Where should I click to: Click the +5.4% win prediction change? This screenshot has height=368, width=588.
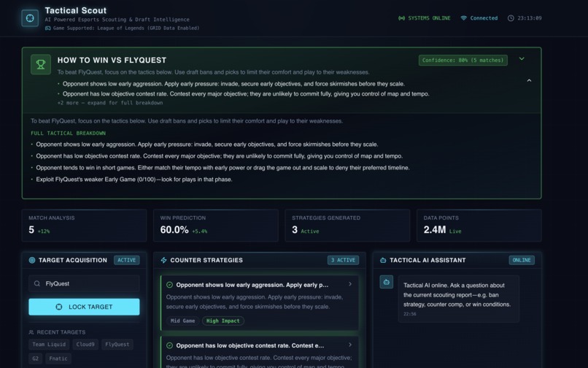pos(199,231)
